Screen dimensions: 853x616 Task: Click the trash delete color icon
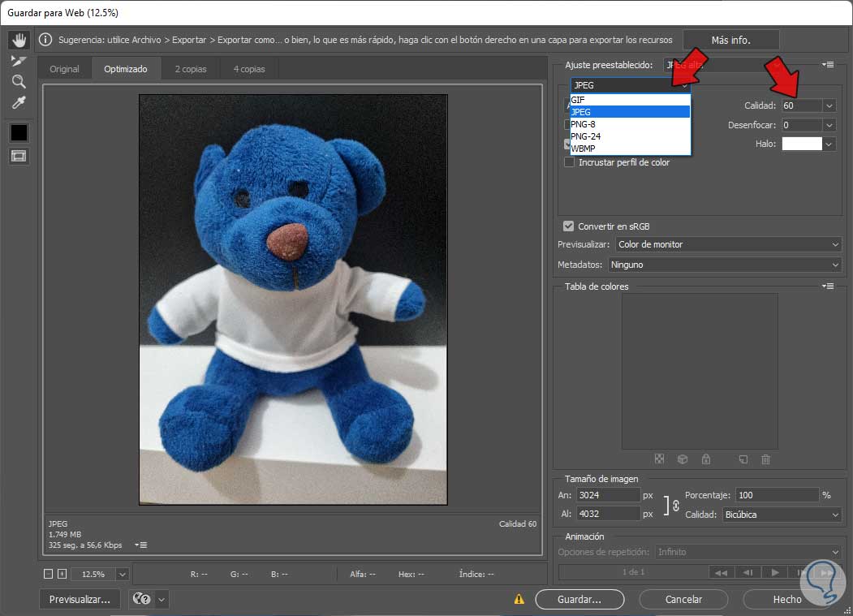766,459
